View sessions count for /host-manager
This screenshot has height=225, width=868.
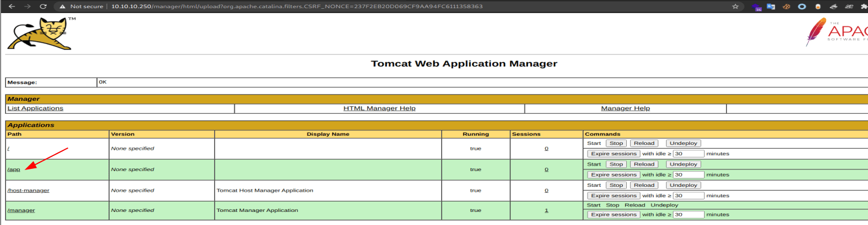pyautogui.click(x=547, y=191)
